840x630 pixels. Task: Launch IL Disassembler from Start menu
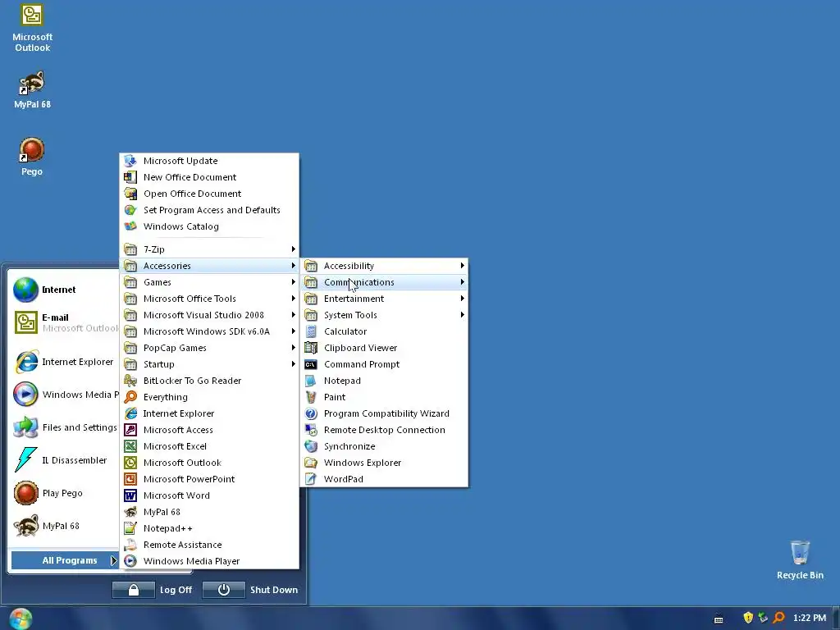click(x=64, y=460)
